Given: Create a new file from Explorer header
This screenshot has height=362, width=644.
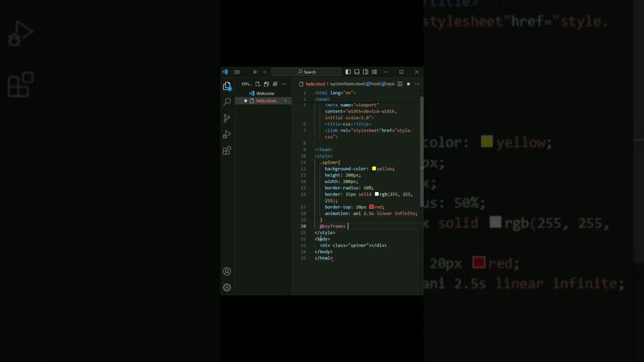Looking at the screenshot, I should pyautogui.click(x=258, y=84).
